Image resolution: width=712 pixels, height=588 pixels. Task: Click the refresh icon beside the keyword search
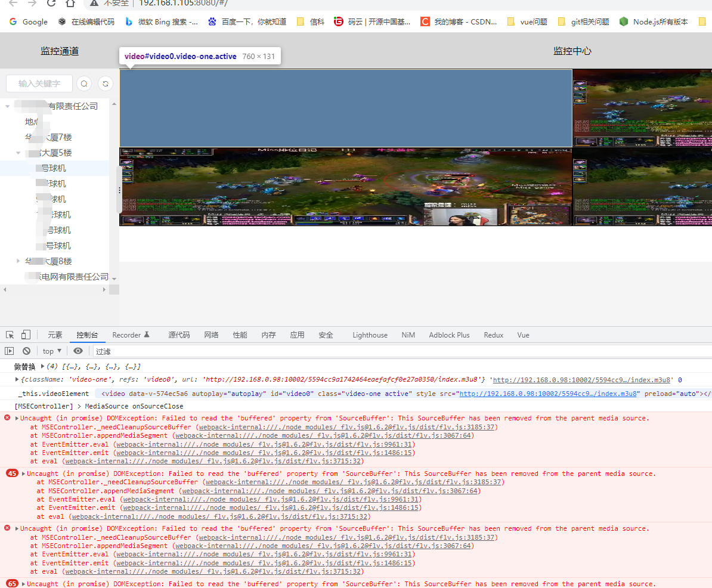pyautogui.click(x=105, y=83)
